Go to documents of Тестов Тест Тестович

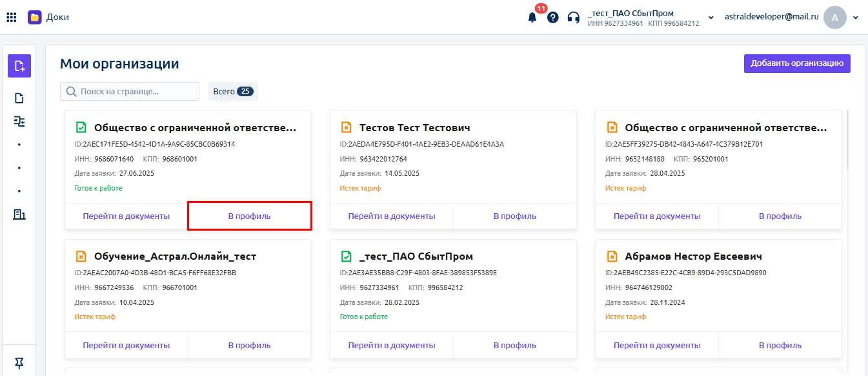click(392, 216)
